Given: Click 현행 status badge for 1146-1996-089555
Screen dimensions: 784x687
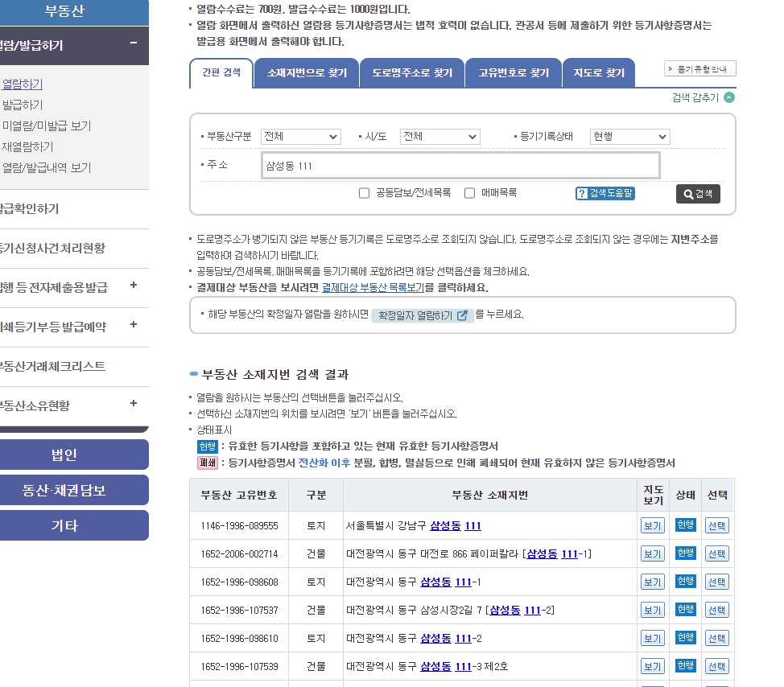Looking at the screenshot, I should pyautogui.click(x=686, y=525).
